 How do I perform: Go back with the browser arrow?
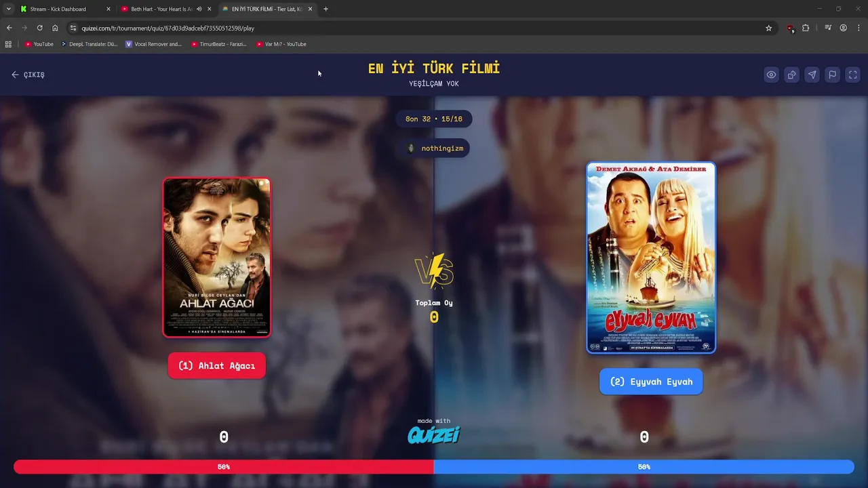(9, 28)
